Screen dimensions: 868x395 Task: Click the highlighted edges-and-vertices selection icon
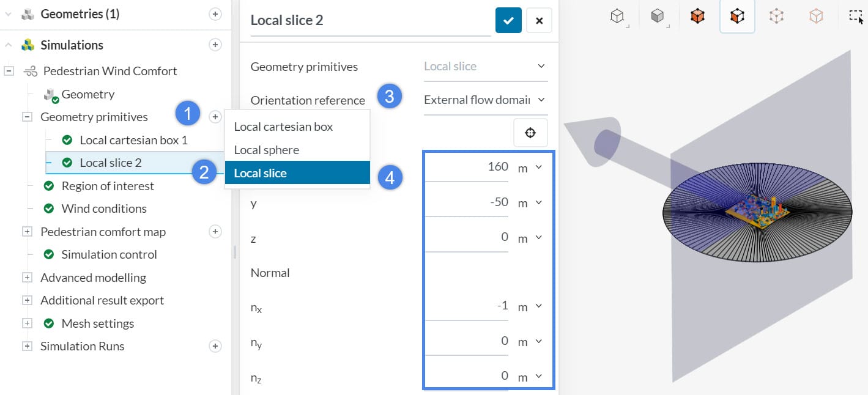[x=736, y=16]
